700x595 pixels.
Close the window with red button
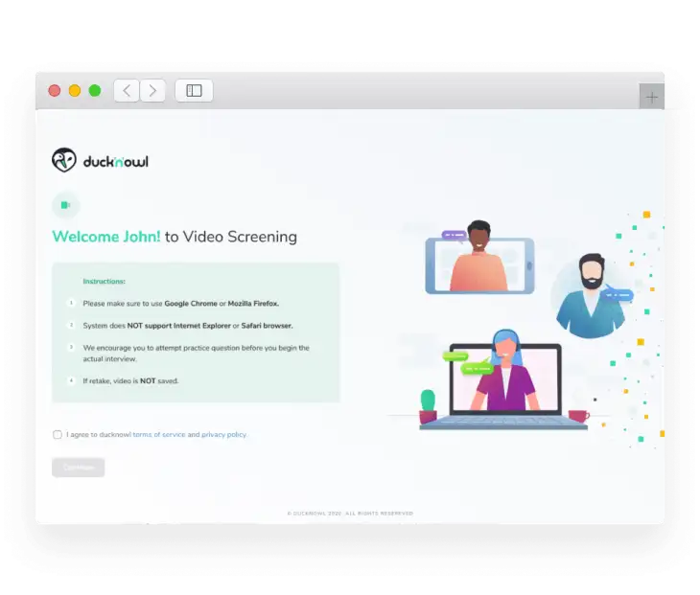tap(55, 91)
